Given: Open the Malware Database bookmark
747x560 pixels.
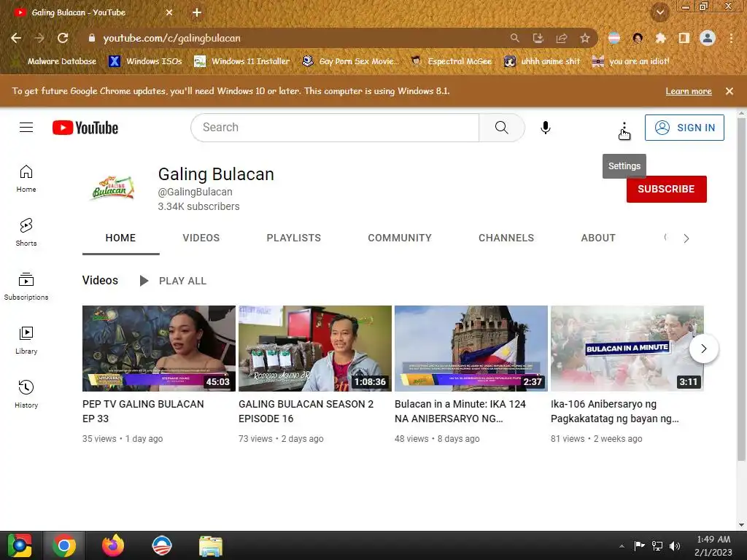Looking at the screenshot, I should (54, 61).
